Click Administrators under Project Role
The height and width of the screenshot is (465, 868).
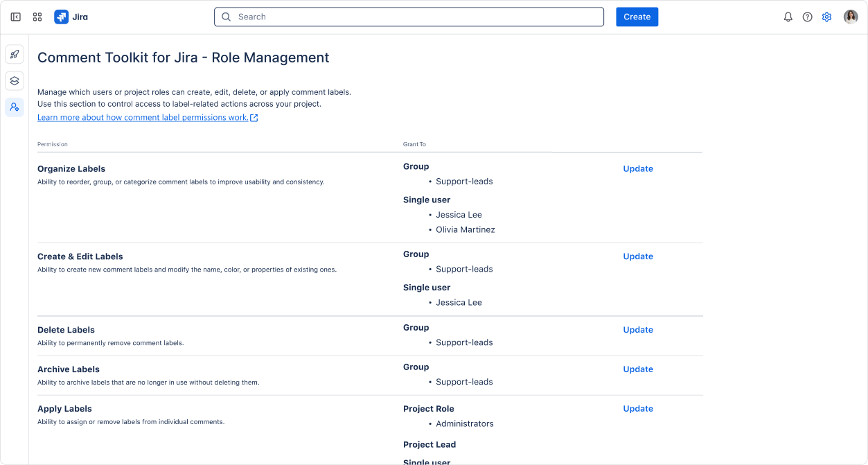465,423
